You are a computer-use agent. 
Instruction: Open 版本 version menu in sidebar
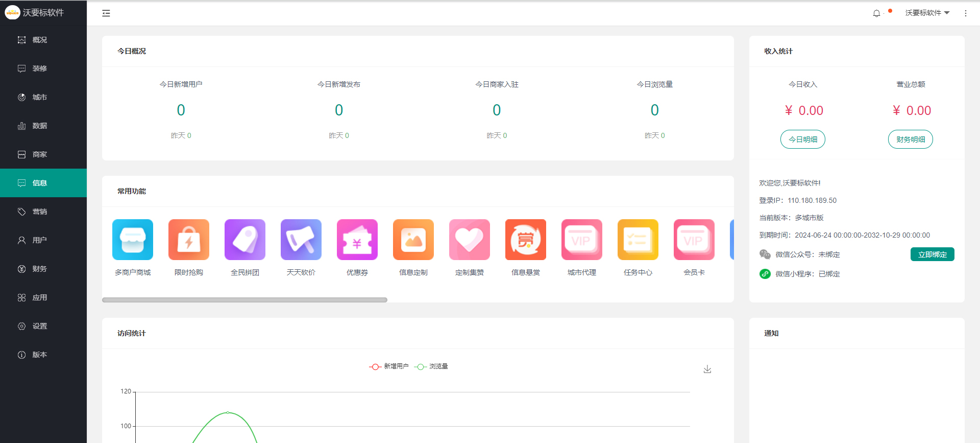[43, 355]
